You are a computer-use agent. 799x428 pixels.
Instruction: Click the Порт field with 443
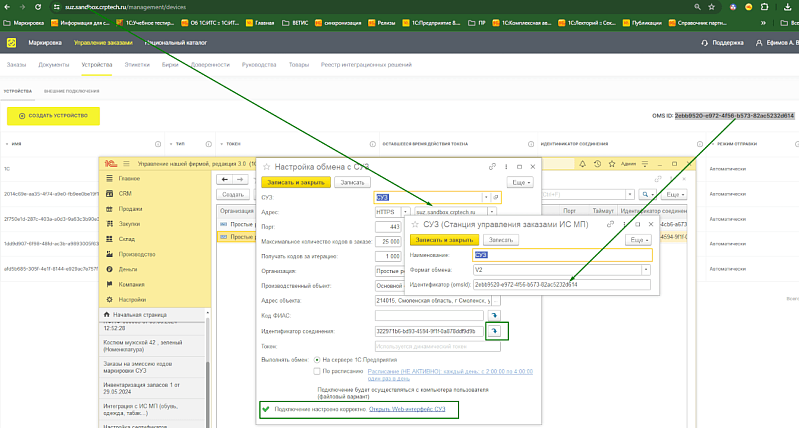click(388, 227)
